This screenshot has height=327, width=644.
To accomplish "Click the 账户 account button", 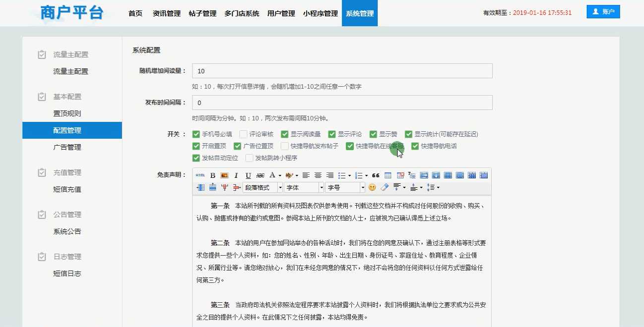I will (603, 12).
